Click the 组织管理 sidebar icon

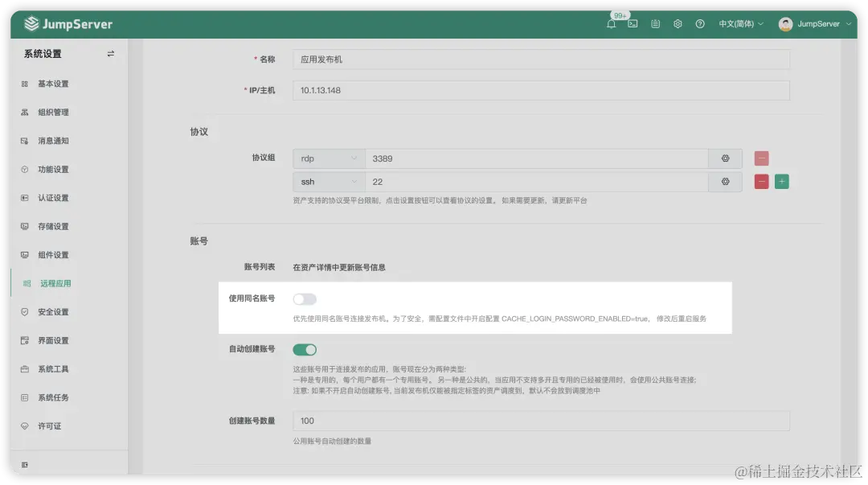point(24,112)
